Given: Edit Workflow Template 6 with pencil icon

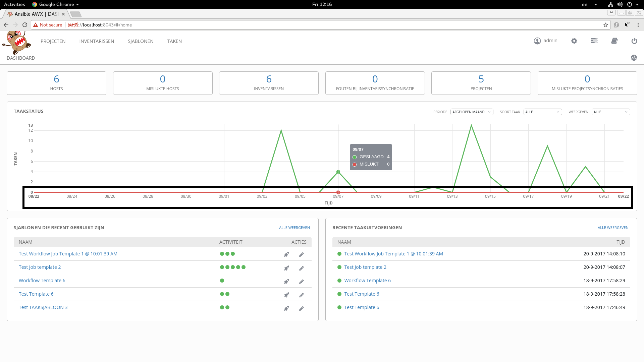Looking at the screenshot, I should [302, 282].
